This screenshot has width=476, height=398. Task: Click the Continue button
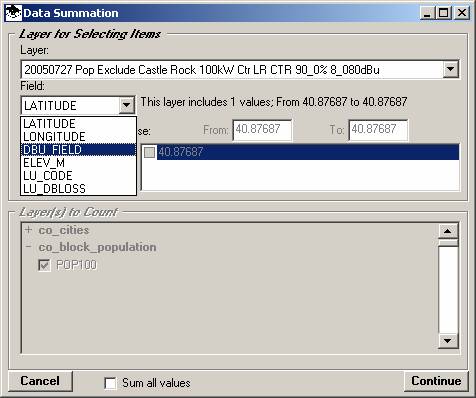pyautogui.click(x=436, y=381)
